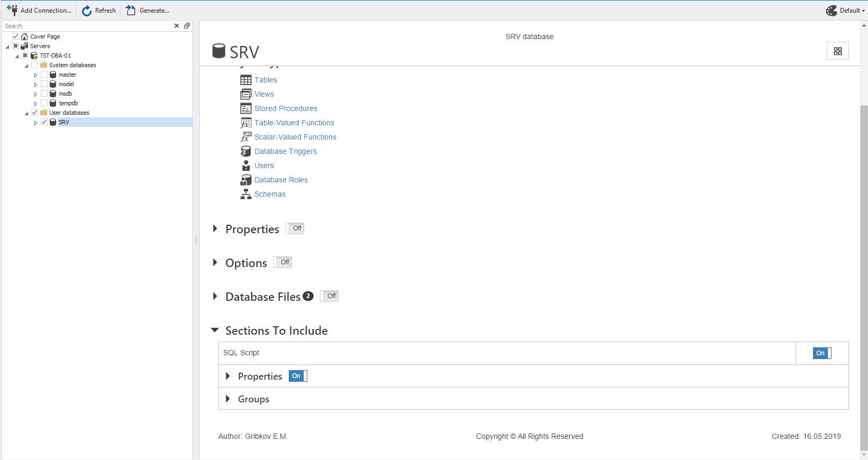Expand the master database tree node
This screenshot has width=868, height=460.
pyautogui.click(x=35, y=75)
